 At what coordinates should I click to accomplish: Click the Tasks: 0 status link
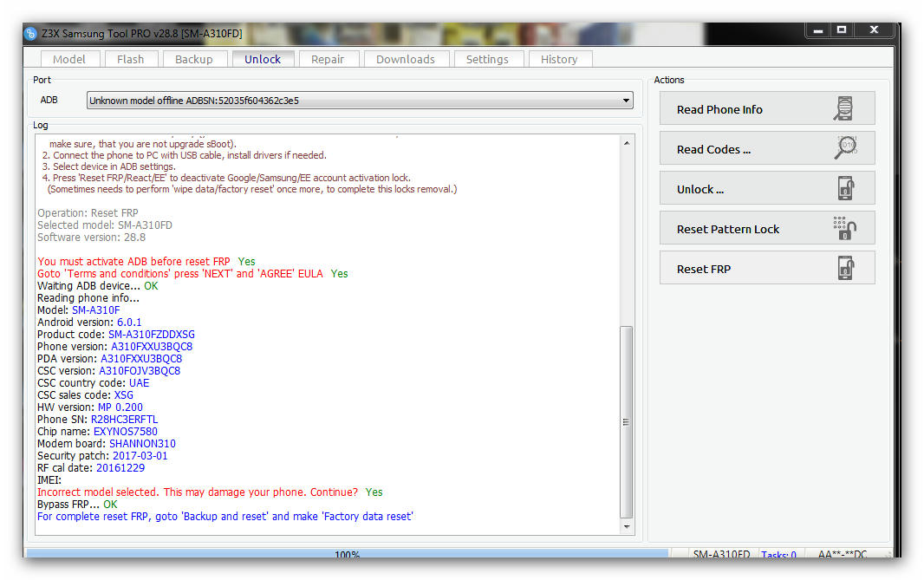pos(778,555)
